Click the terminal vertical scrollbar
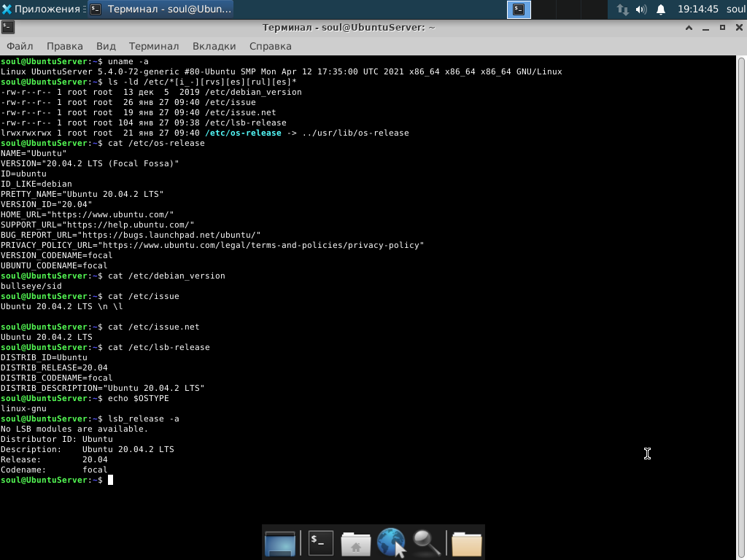The image size is (747, 560). pyautogui.click(x=742, y=308)
